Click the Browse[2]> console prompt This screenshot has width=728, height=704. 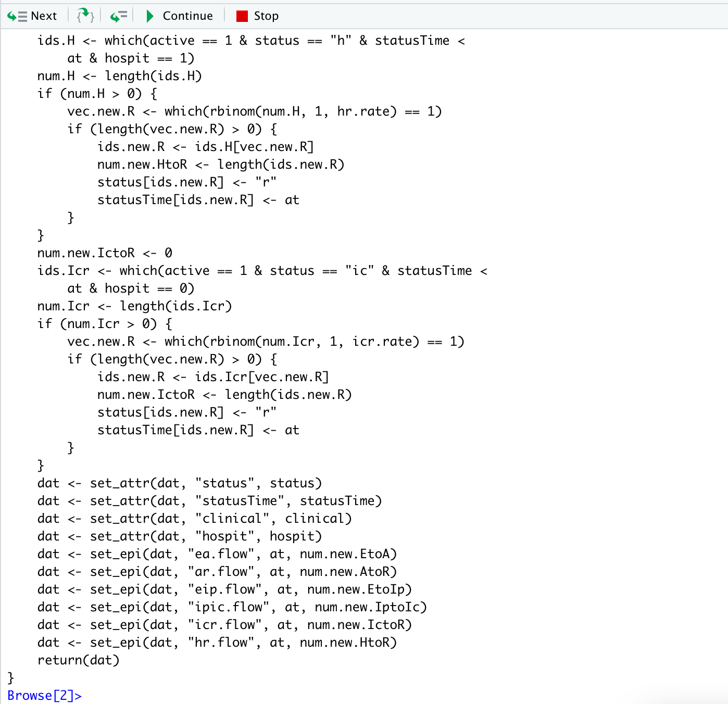pos(44,696)
